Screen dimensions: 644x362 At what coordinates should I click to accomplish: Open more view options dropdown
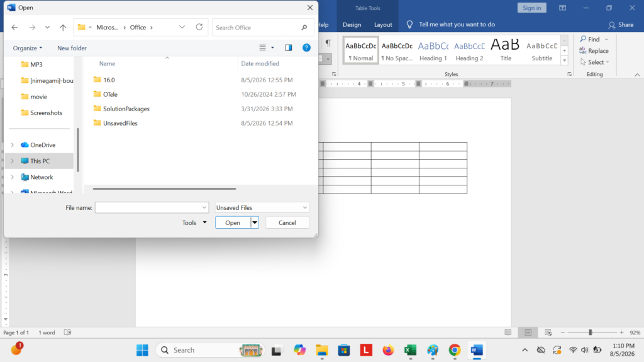tap(272, 48)
